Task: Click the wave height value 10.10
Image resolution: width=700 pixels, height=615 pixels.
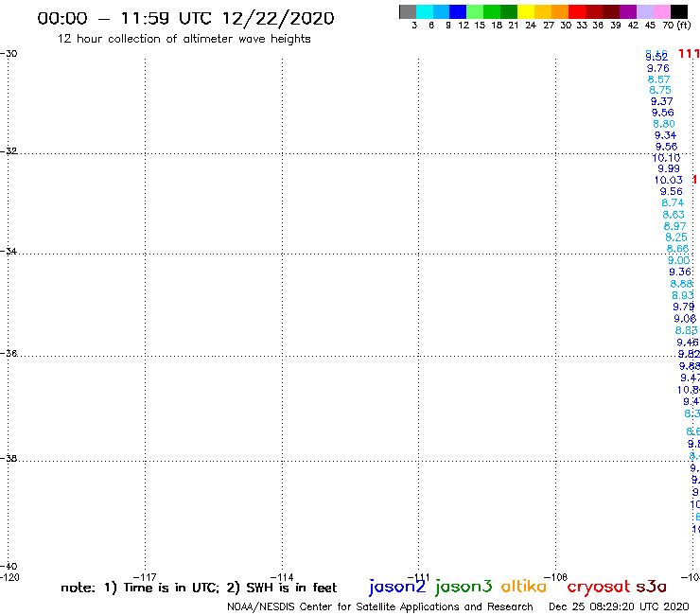Action: click(x=666, y=158)
